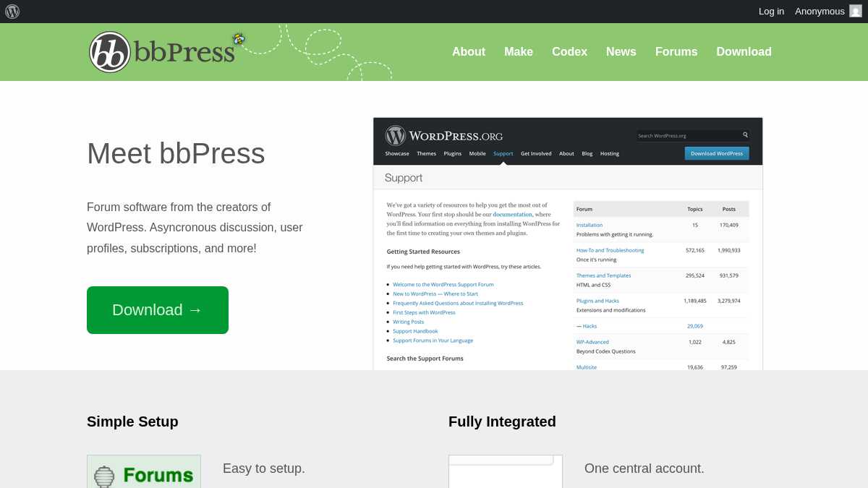Viewport: 868px width, 488px height.
Task: Click the 'Easy to setup.' text
Action: (264, 468)
